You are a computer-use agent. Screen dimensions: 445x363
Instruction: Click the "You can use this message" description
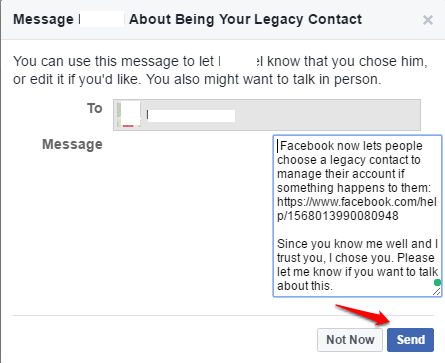pyautogui.click(x=220, y=70)
